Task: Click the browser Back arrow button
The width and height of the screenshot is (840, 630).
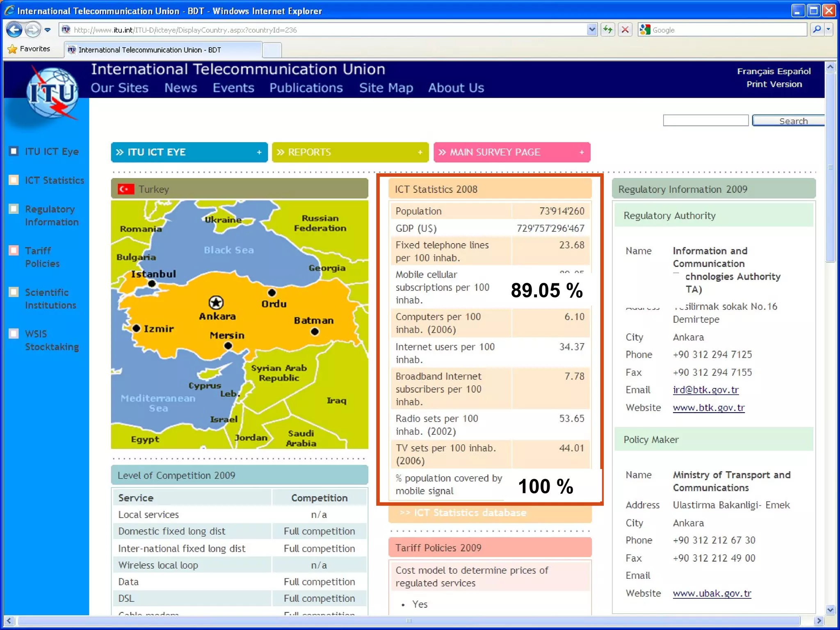Action: click(x=14, y=30)
